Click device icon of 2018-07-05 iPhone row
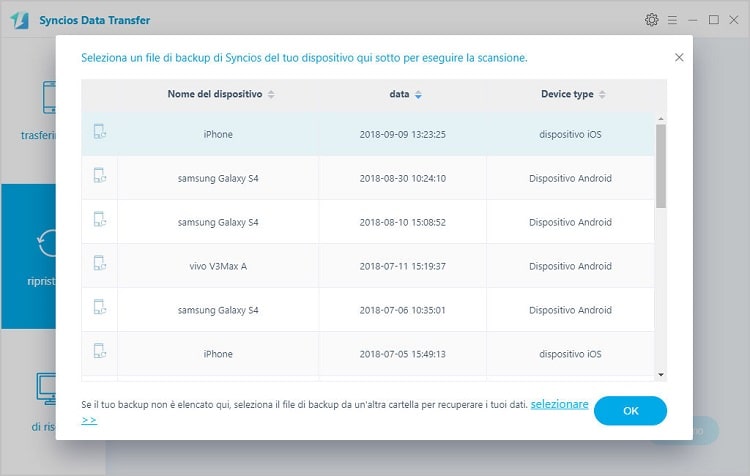 (x=99, y=351)
